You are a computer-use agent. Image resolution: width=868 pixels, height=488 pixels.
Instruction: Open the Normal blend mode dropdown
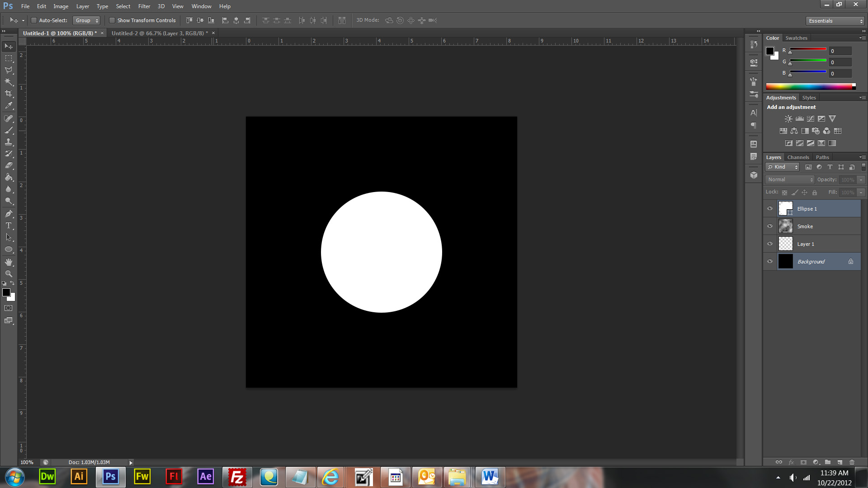point(790,180)
